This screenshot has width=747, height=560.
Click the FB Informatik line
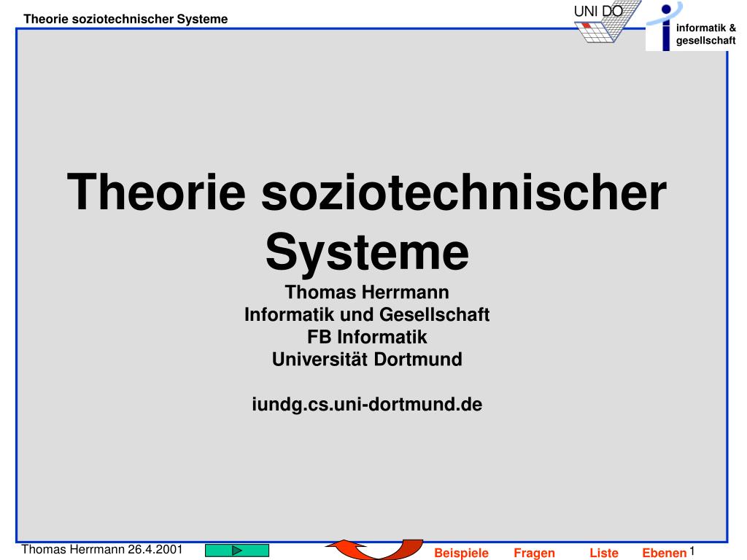367,337
